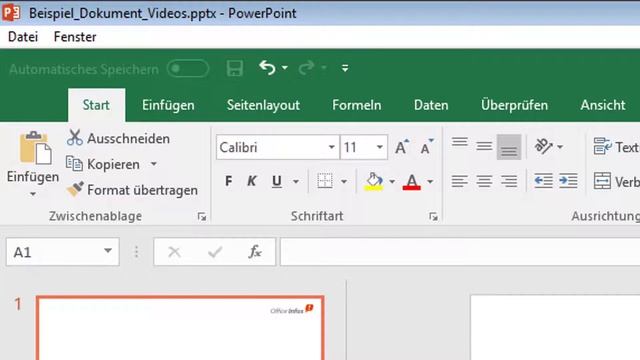The image size is (640, 360).
Task: Select slide 1 thumbnail in PowerPoint
Action: pos(180,328)
